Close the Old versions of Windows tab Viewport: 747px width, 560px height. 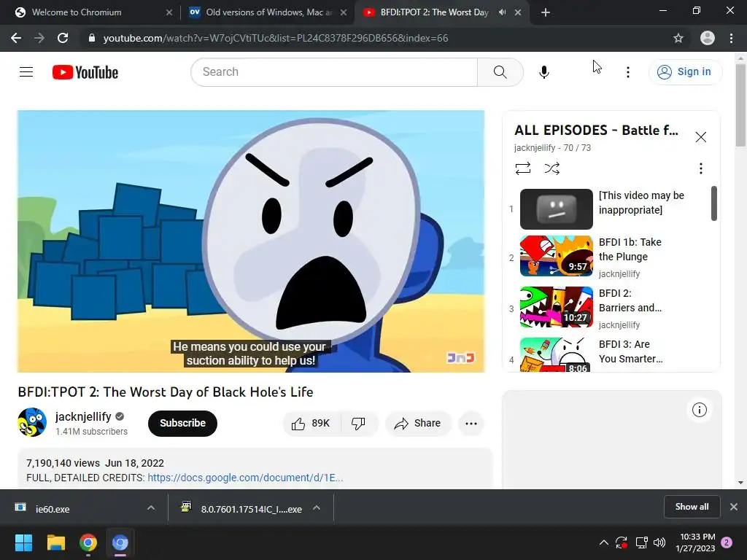[x=344, y=12]
